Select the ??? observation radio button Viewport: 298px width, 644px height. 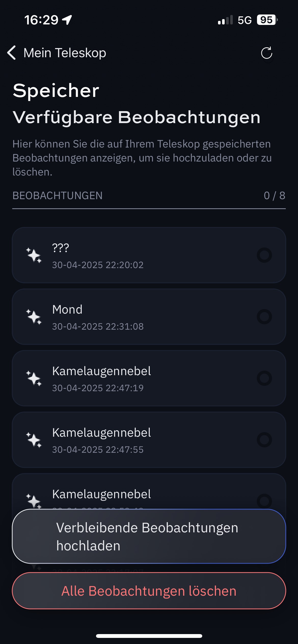(x=264, y=255)
